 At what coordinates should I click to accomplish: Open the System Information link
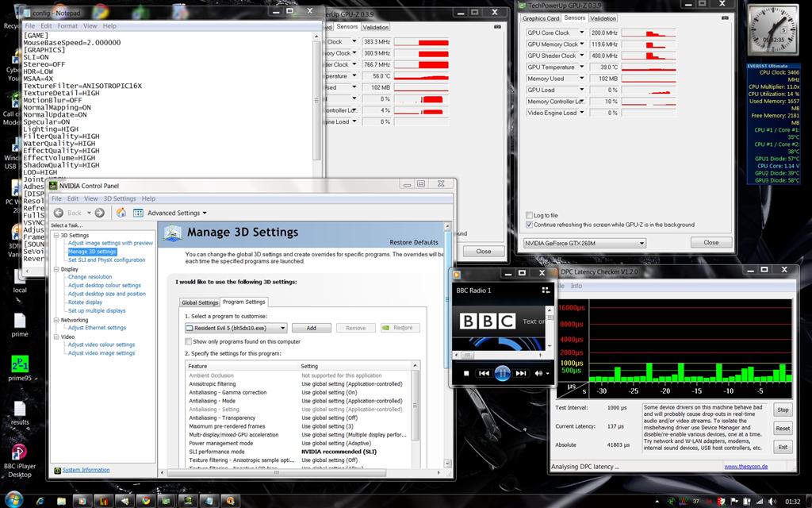pos(86,470)
